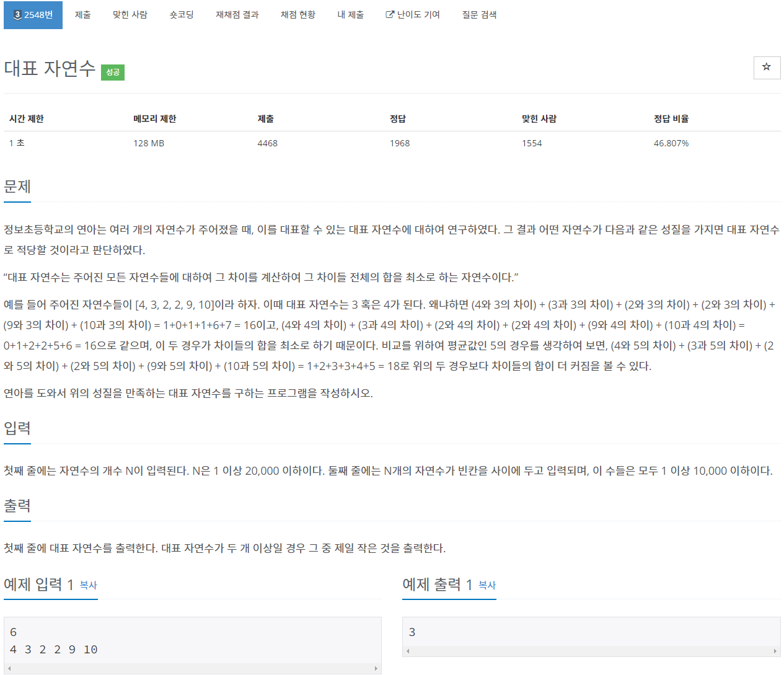Click the 46.807% answer ratio value
The image size is (784, 675).
point(671,143)
